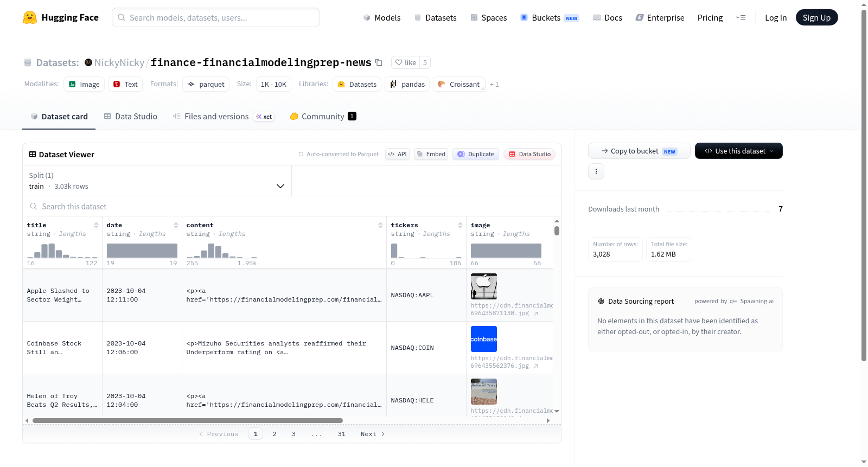Open the Auto-converted to Parquet link
Image resolution: width=868 pixels, height=467 pixels.
(328, 154)
